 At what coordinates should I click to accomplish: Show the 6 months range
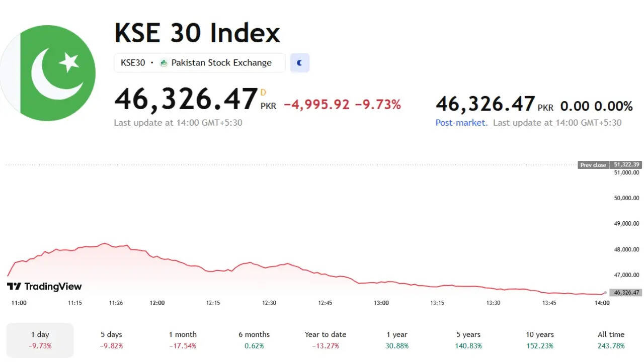point(254,339)
